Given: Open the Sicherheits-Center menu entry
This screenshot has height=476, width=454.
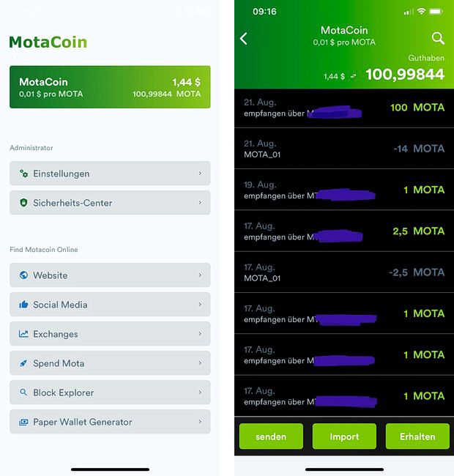Looking at the screenshot, I should [x=110, y=202].
